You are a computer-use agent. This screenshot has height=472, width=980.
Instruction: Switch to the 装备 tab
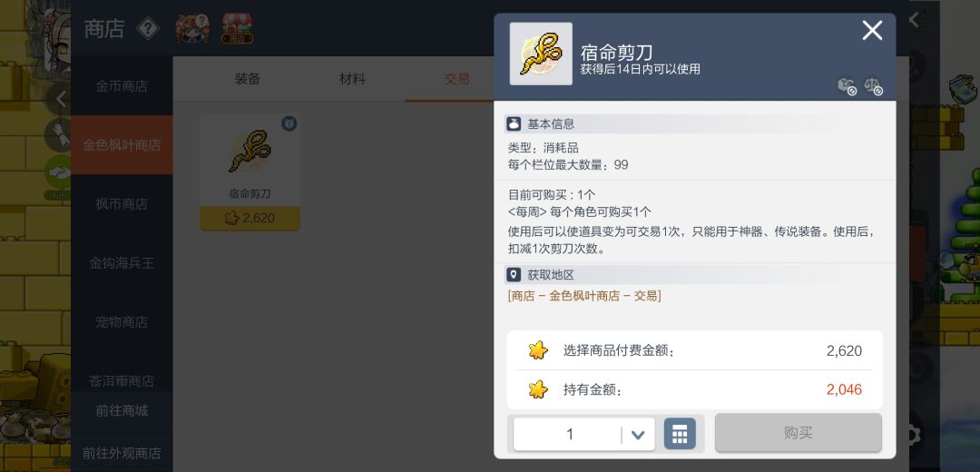(248, 79)
